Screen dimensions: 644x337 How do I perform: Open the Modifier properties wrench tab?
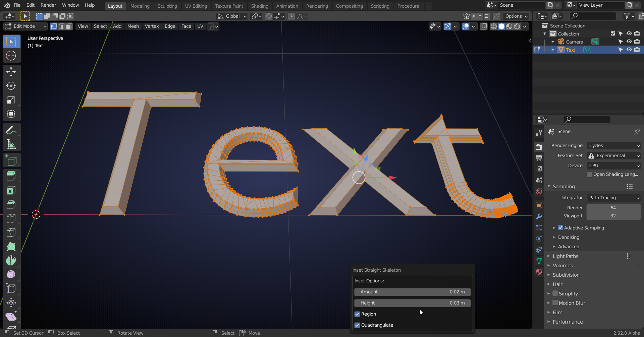pos(539,216)
